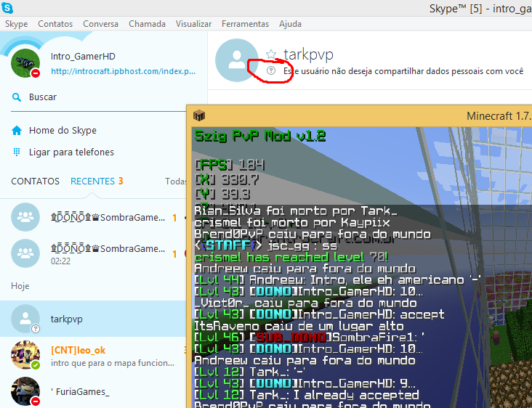Open the Ferramentas menu

(x=245, y=24)
